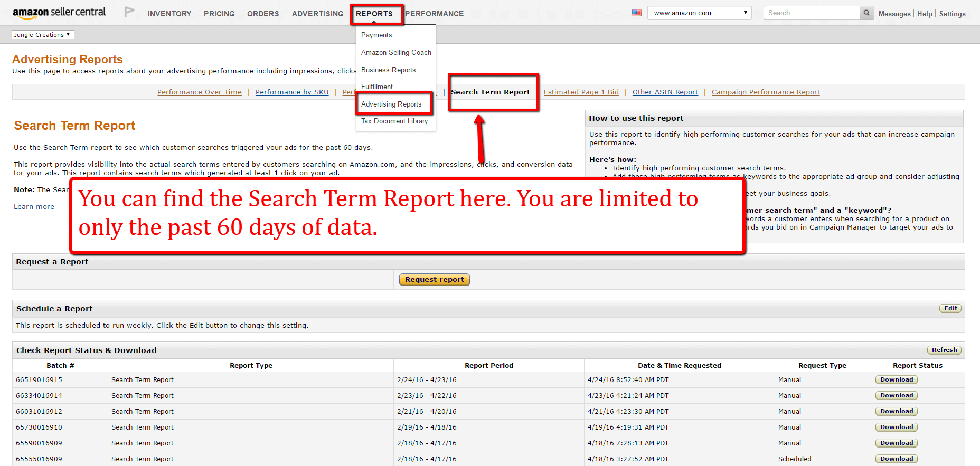This screenshot has width=980, height=466.
Task: Expand the Jungle Creations account dropdown
Action: pyautogui.click(x=43, y=35)
